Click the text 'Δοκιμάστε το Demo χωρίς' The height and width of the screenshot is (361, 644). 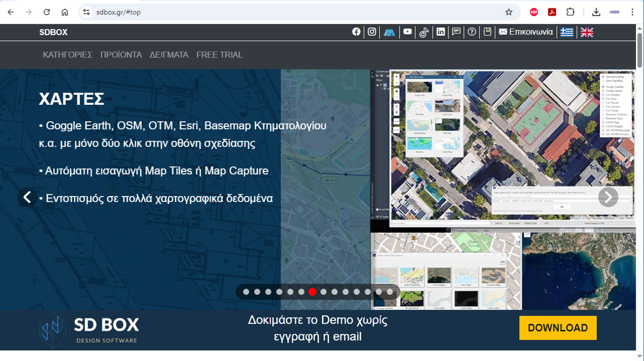tap(317, 320)
